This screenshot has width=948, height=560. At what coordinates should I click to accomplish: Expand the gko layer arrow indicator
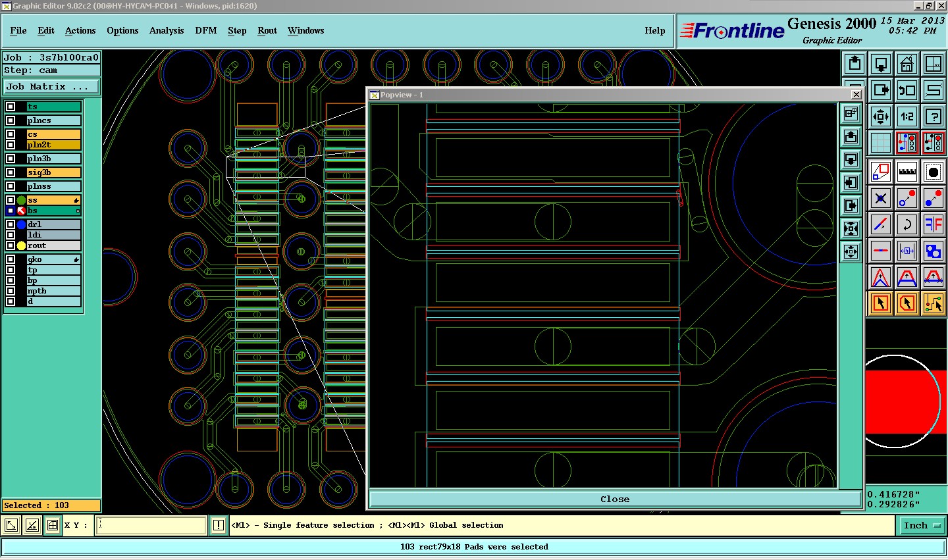click(x=76, y=260)
